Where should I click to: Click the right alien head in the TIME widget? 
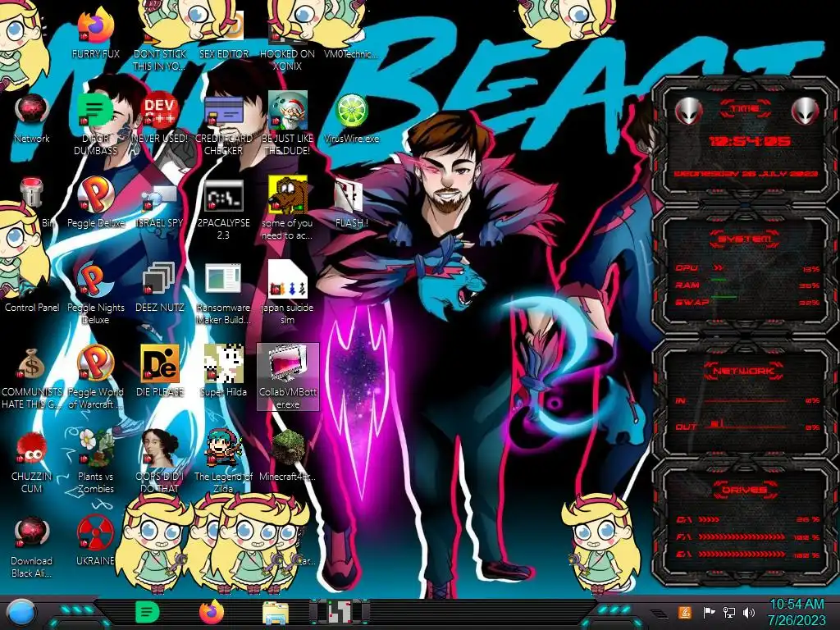pos(805,112)
